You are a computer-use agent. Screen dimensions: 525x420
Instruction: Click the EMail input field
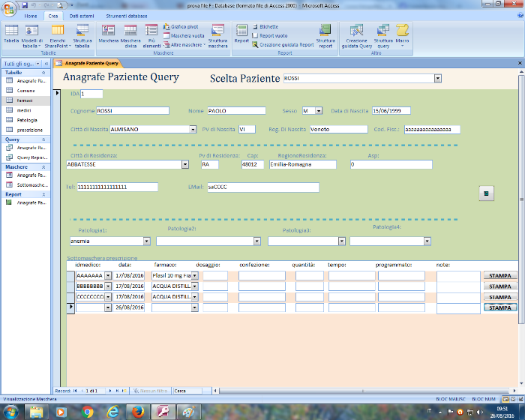point(263,187)
